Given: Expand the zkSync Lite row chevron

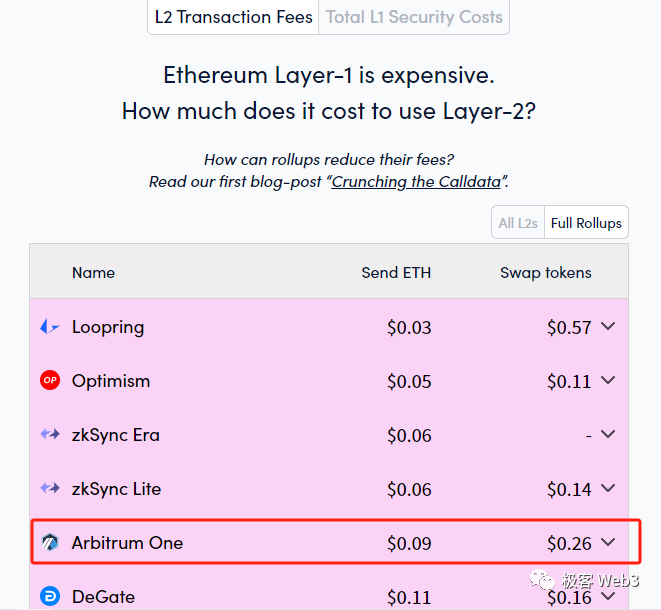Looking at the screenshot, I should coord(608,488).
